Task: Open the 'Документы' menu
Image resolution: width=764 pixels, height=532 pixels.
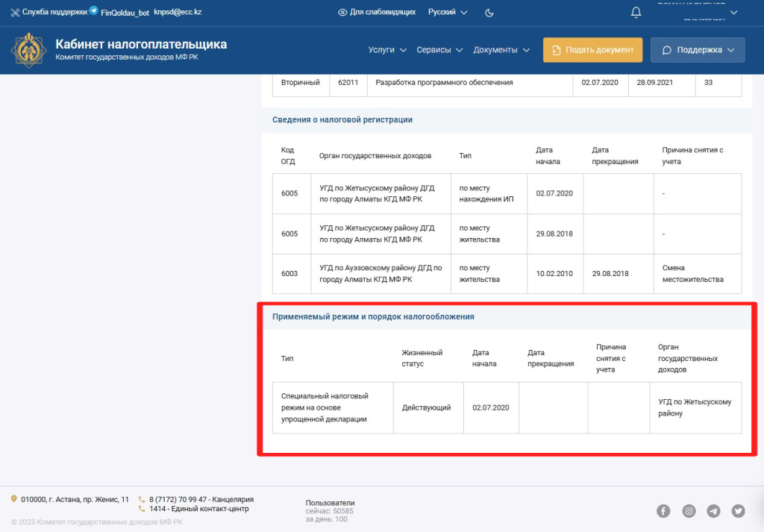Action: pos(501,50)
